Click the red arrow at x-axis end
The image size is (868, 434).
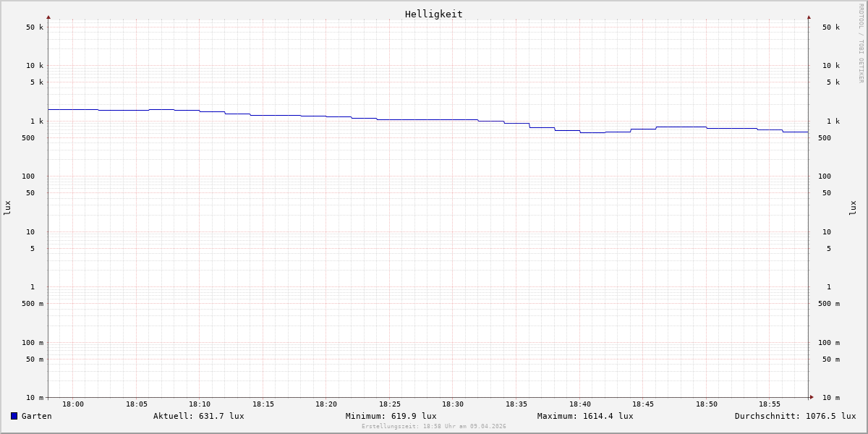(x=812, y=397)
